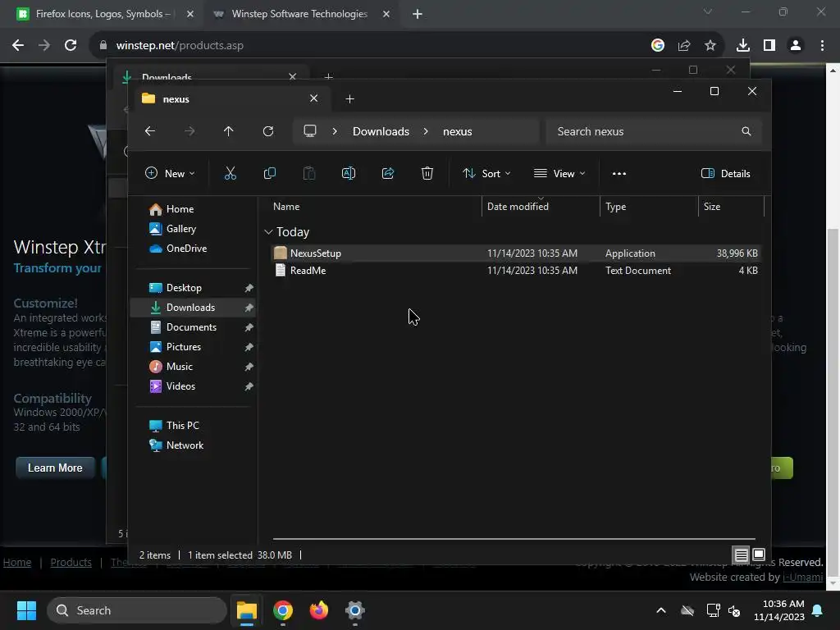Open a new Chrome tab
Image resolution: width=840 pixels, height=630 pixels.
coord(418,14)
